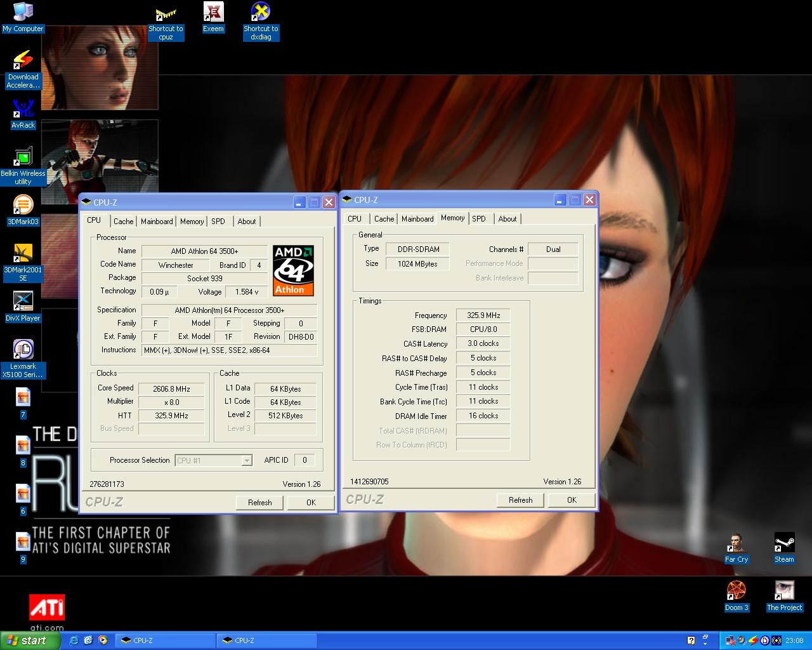Screen dimensions: 812x650
Task: Click Refresh in the processor CPU-Z window
Action: click(259, 502)
